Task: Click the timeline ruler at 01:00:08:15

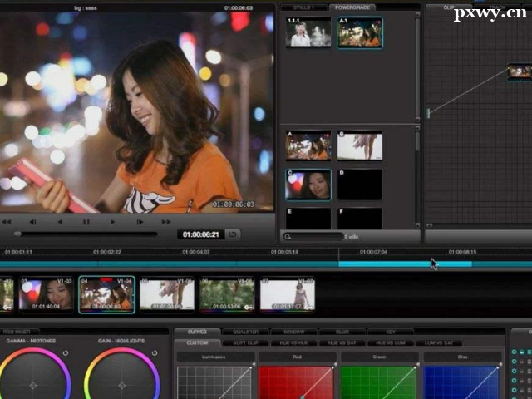Action: pos(462,252)
